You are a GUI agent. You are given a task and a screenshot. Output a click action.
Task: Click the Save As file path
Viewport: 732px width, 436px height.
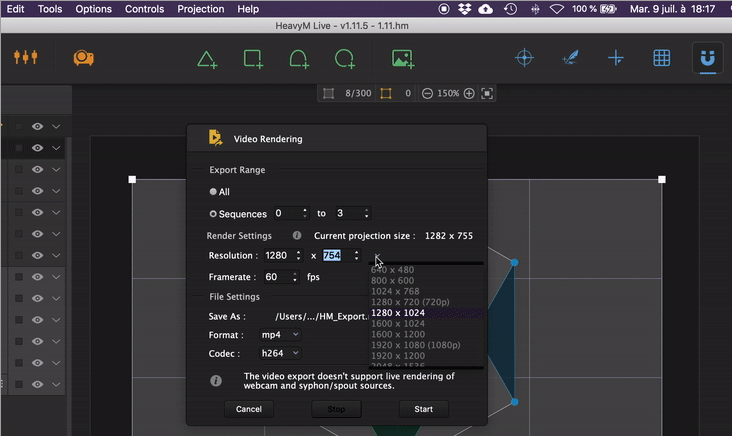coord(322,316)
